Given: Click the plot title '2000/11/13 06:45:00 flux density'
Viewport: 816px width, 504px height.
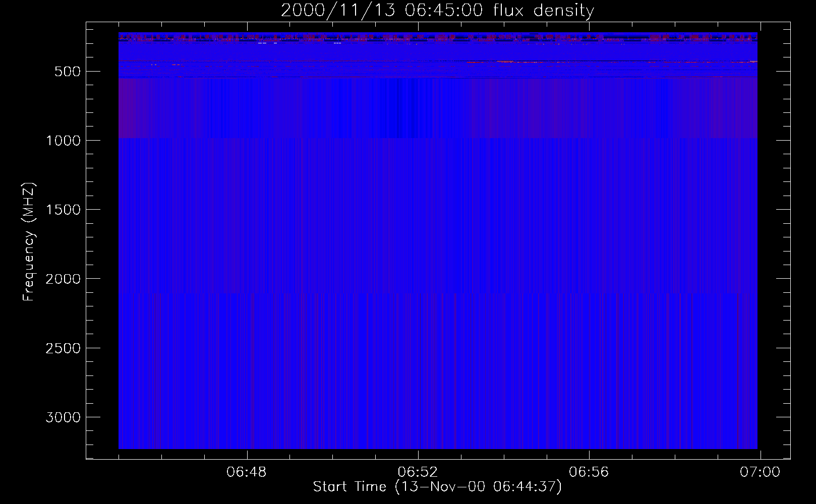Looking at the screenshot, I should (x=437, y=10).
